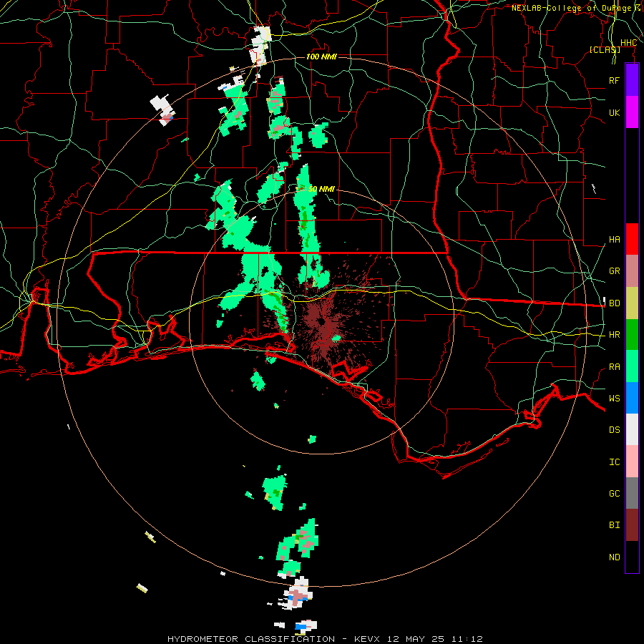Screen dimensions: 644x644
Task: Select the GR legend label
Action: 615,271
